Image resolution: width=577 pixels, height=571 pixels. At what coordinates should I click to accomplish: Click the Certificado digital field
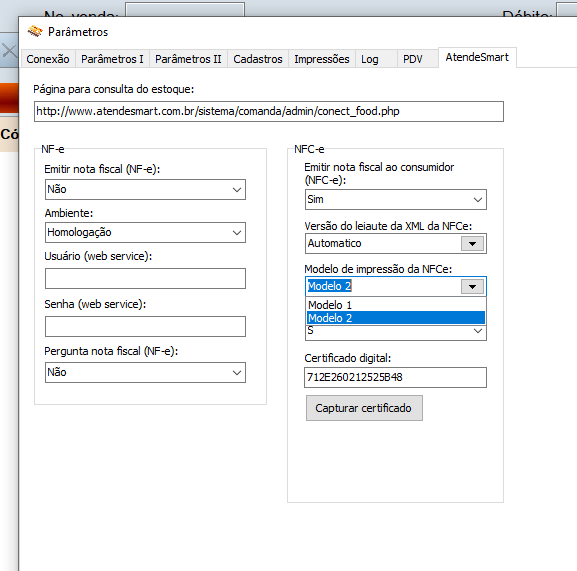(x=395, y=377)
